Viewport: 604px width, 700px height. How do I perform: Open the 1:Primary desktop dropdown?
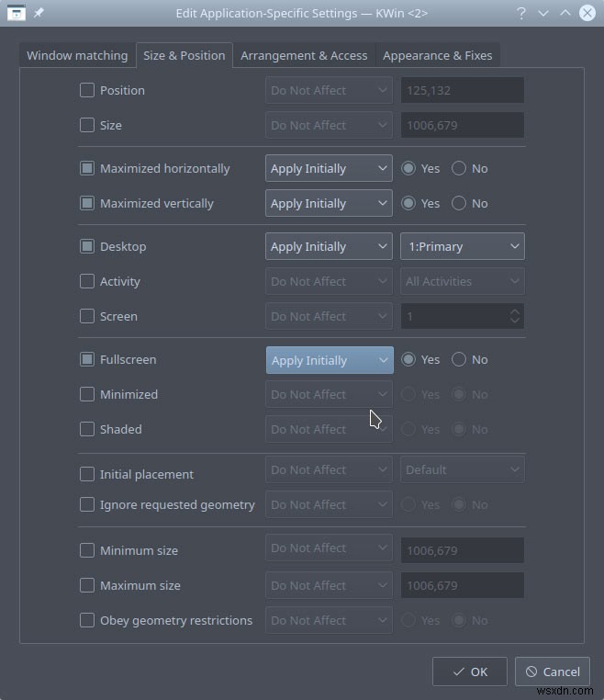pos(462,246)
